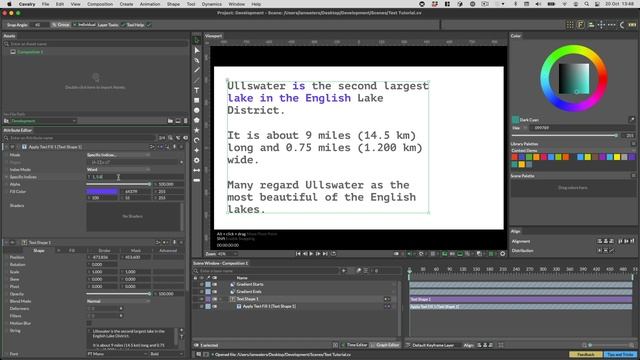Open the Blend Mode dropdown (Normal)
Screen dimensions: 640x360
[x=118, y=301]
